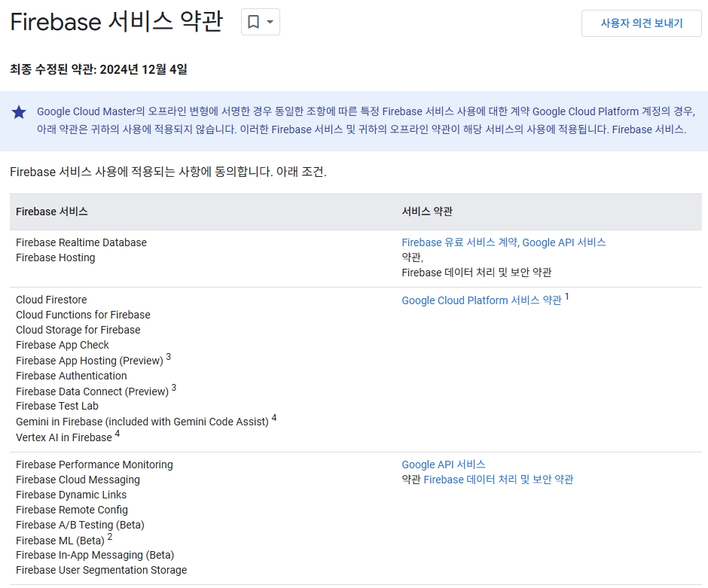This screenshot has height=588, width=708.
Task: Click footnote 1 after Google Cloud Platform 서비스 약관
Action: click(x=567, y=297)
